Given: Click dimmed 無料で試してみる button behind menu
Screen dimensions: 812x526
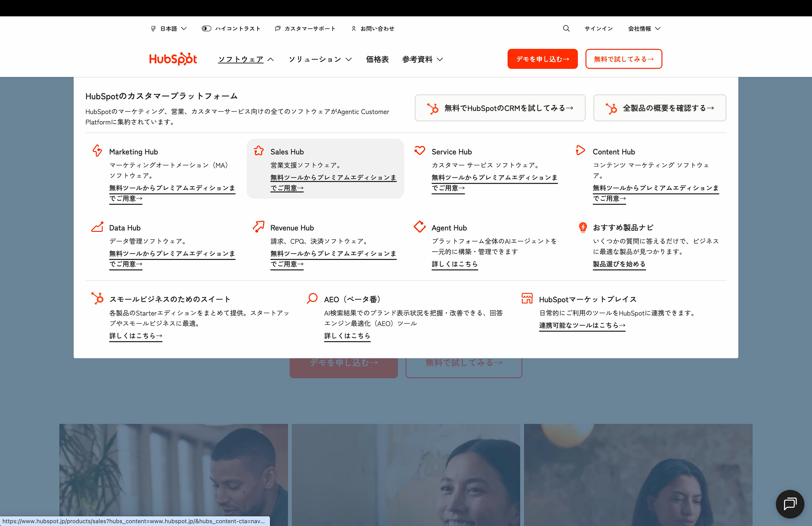Looking at the screenshot, I should (464, 368).
